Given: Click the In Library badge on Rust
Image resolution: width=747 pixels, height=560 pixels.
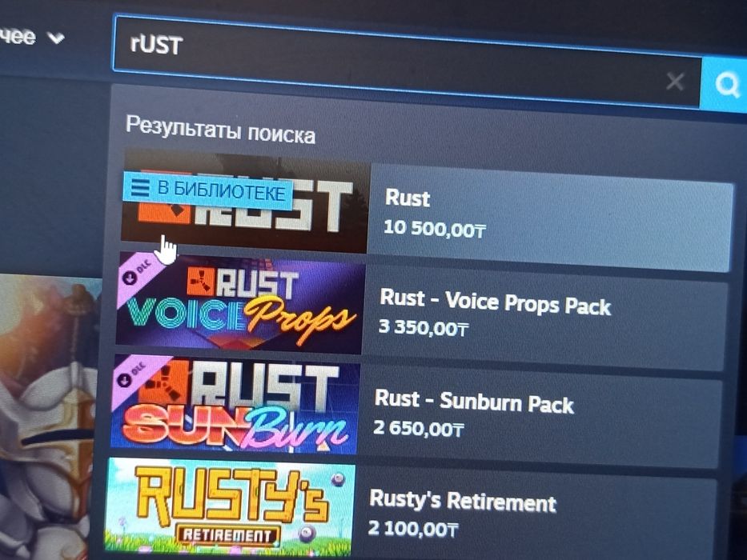Looking at the screenshot, I should [x=207, y=191].
